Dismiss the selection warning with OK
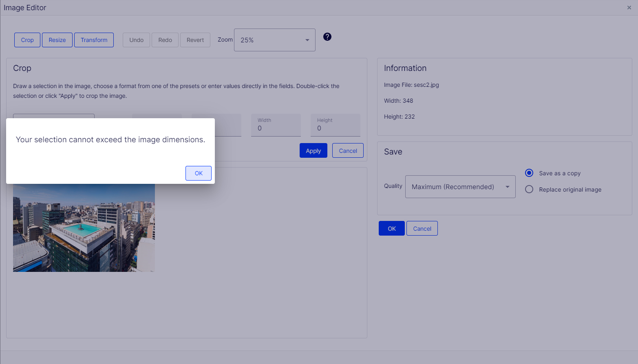This screenshot has height=364, width=638. (x=198, y=173)
